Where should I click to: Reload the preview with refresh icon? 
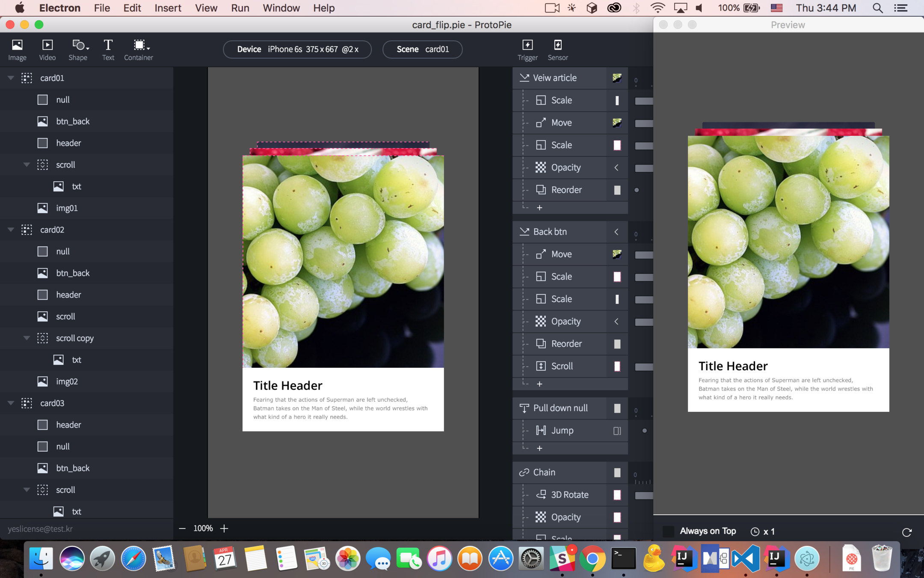point(906,532)
